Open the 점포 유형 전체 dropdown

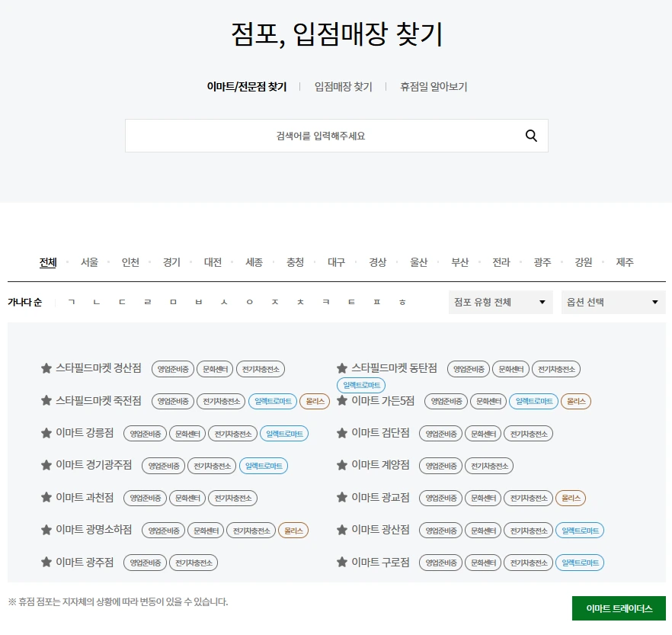tap(500, 302)
